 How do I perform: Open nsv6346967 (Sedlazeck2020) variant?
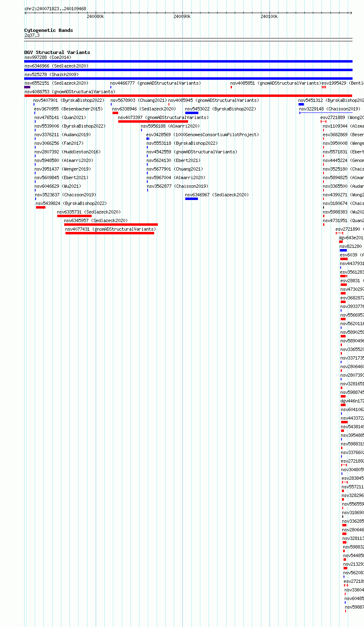pyautogui.click(x=217, y=195)
